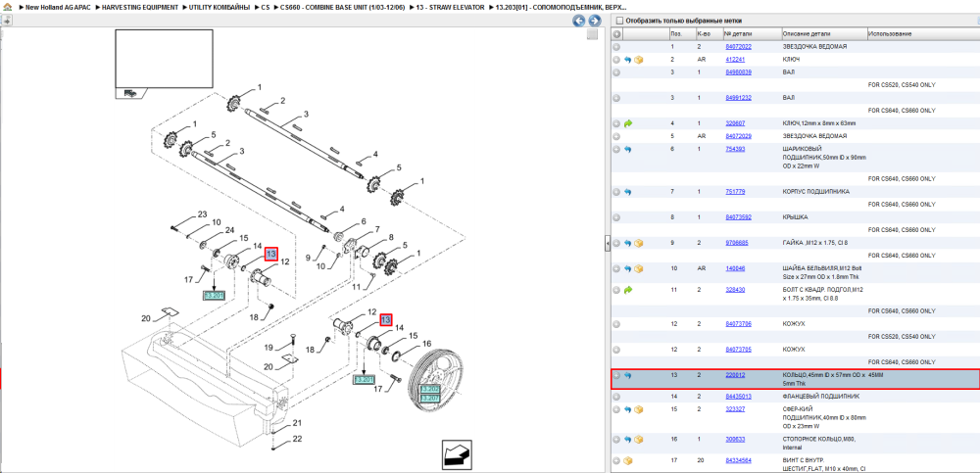Toggle the left side panel icon

6,21
